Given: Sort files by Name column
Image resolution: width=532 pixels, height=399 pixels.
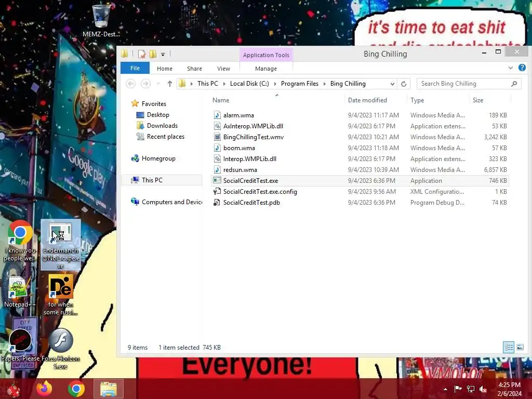Looking at the screenshot, I should tap(220, 100).
